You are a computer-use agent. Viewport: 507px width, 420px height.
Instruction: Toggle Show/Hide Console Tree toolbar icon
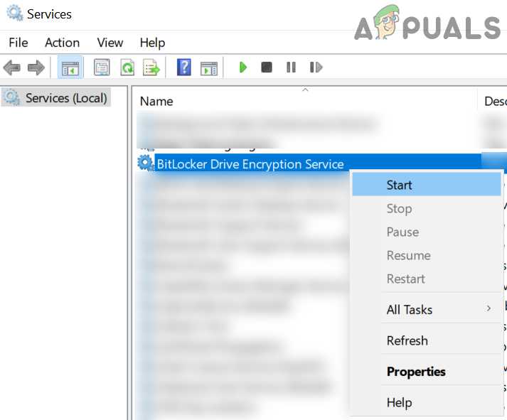70,68
